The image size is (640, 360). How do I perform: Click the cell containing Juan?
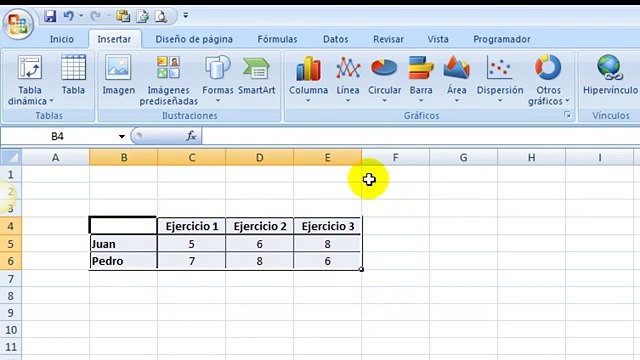123,244
